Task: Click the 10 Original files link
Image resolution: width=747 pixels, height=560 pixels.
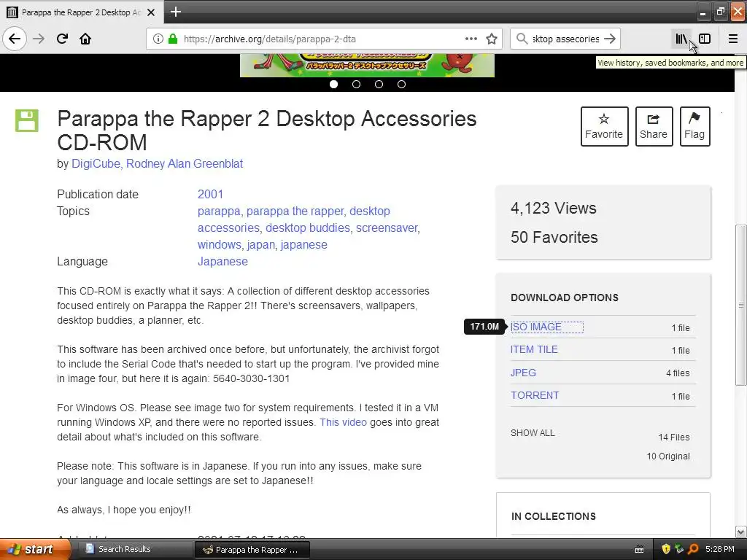Action: (x=668, y=456)
